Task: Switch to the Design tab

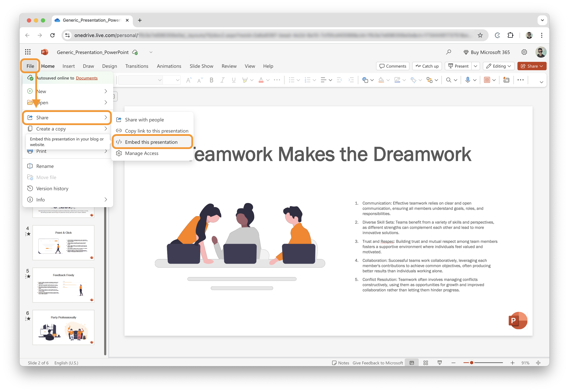Action: click(x=110, y=66)
